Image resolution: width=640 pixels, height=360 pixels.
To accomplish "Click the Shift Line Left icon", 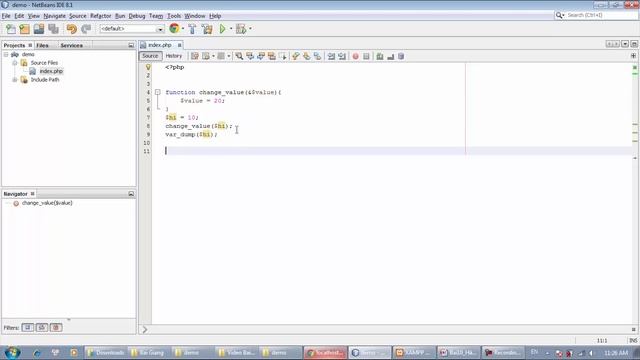I will point(331,56).
